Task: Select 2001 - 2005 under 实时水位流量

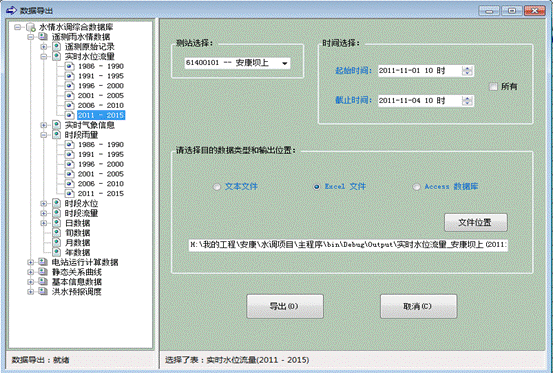Action: tap(101, 96)
